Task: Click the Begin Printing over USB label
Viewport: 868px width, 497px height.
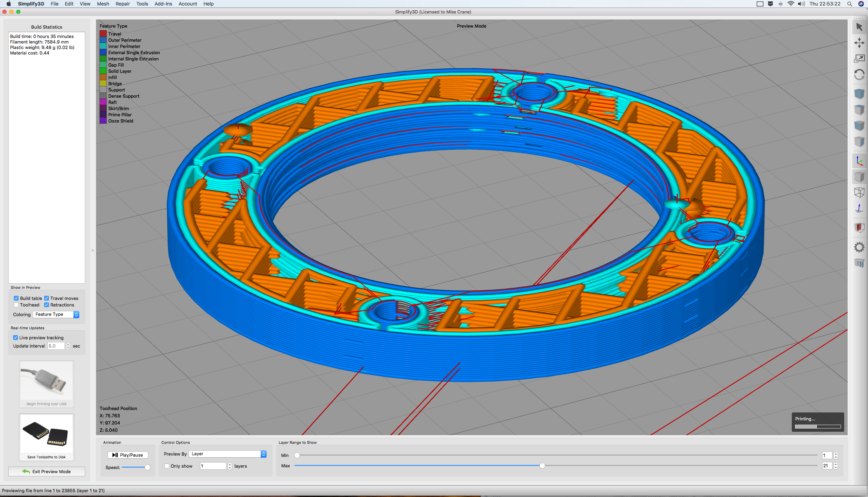Action: [x=47, y=404]
